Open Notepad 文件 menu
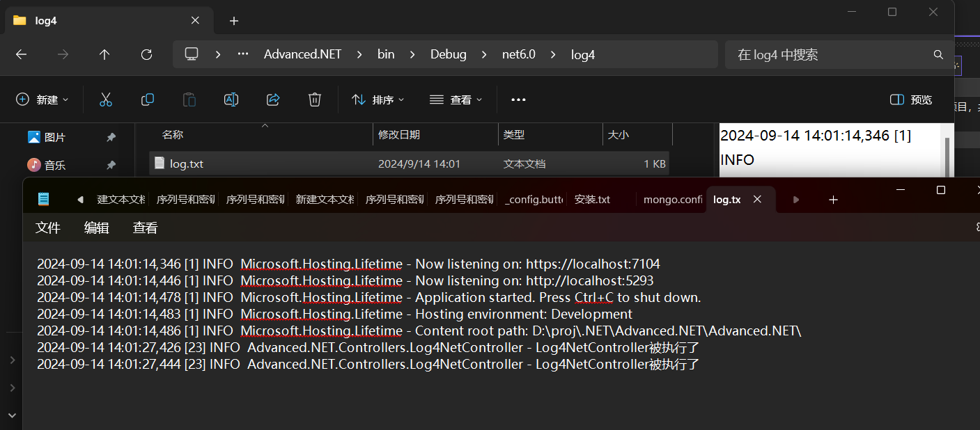The height and width of the screenshot is (430, 980). pos(48,228)
